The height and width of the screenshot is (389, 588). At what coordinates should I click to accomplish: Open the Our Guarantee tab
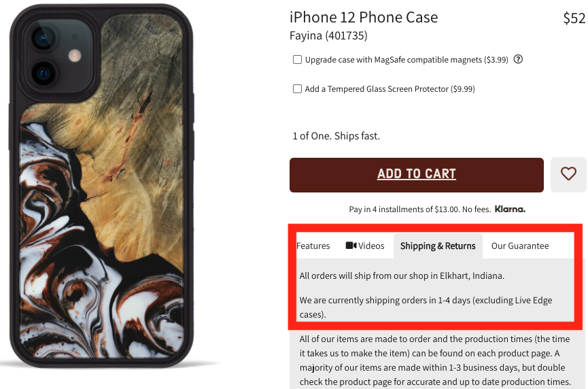point(520,246)
